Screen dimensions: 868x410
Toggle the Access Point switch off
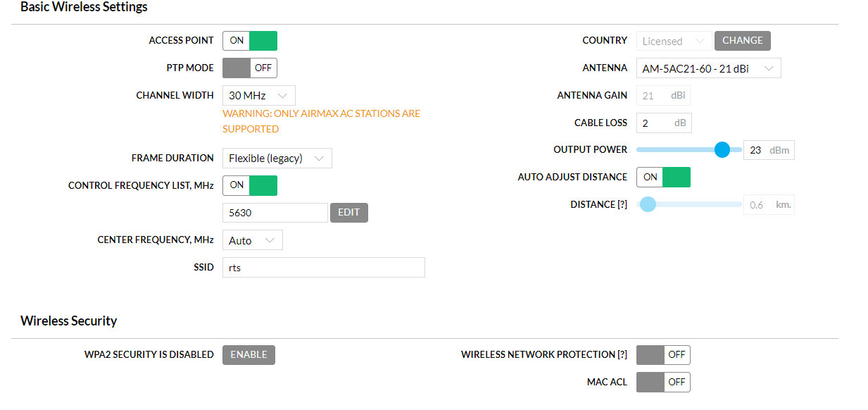point(250,41)
